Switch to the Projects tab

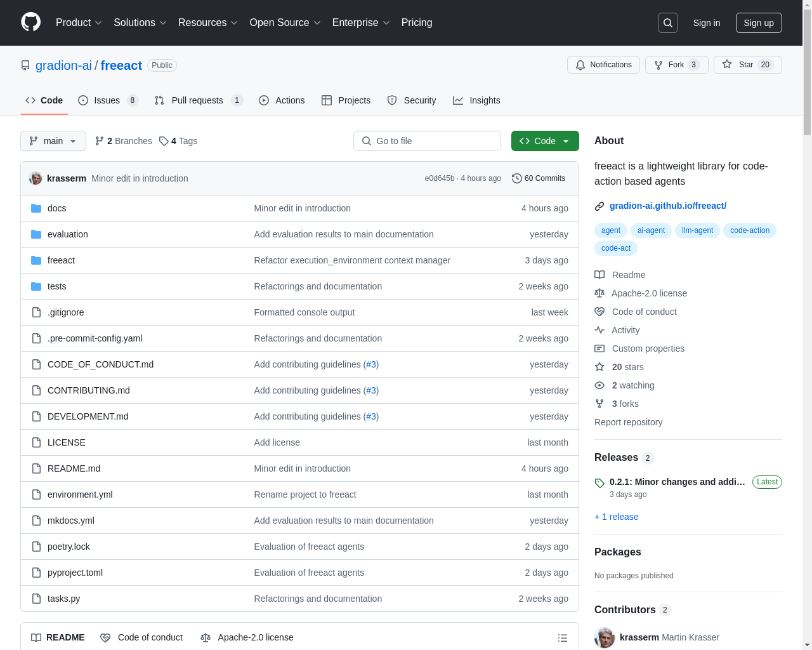(x=346, y=100)
